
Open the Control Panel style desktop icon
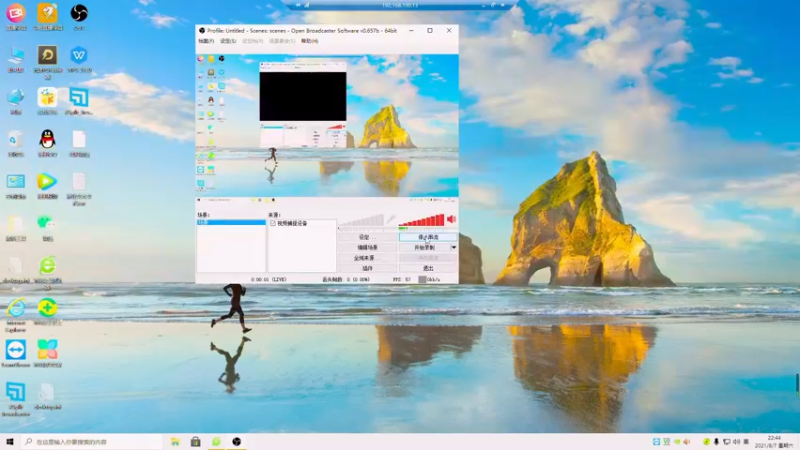click(x=15, y=181)
